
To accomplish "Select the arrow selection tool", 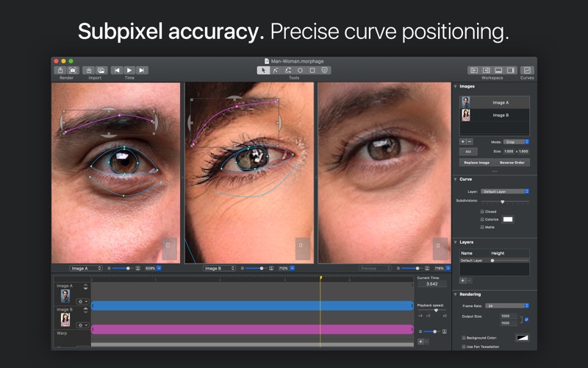I will pos(263,71).
